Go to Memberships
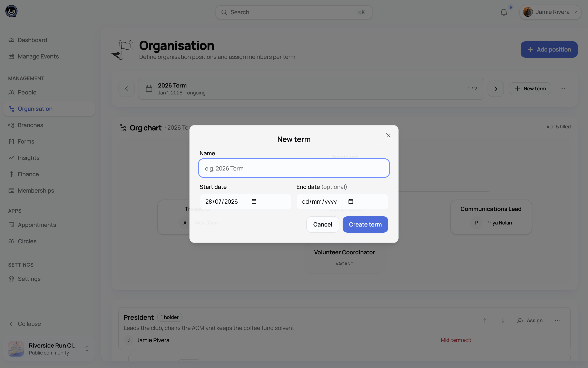Screen dimensions: 588x368 point(49,190)
